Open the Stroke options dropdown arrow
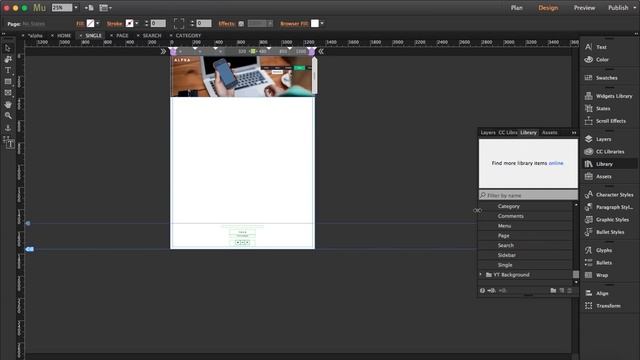The height and width of the screenshot is (360, 640). [x=137, y=24]
